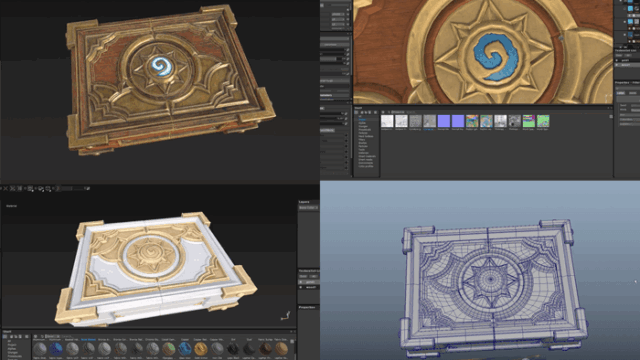This screenshot has width=640, height=360.
Task: Click the Layers panel tab
Action: (304, 202)
